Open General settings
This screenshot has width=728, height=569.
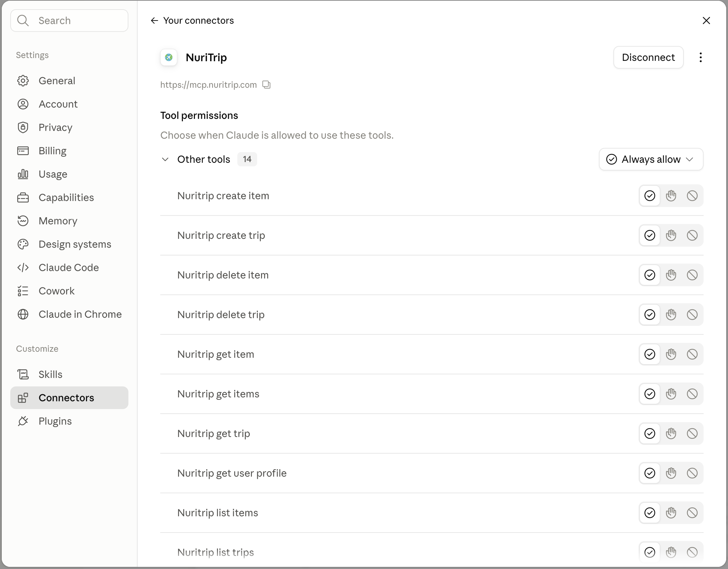tap(69, 81)
